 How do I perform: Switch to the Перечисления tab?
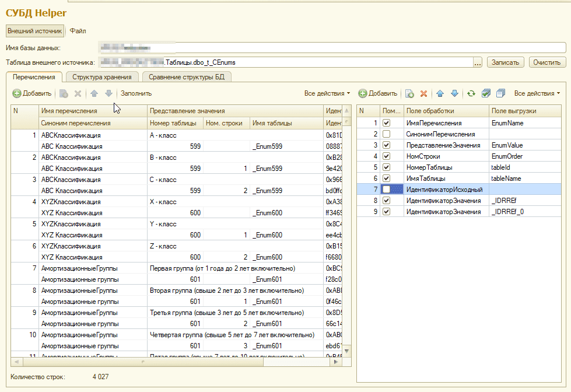pos(34,77)
